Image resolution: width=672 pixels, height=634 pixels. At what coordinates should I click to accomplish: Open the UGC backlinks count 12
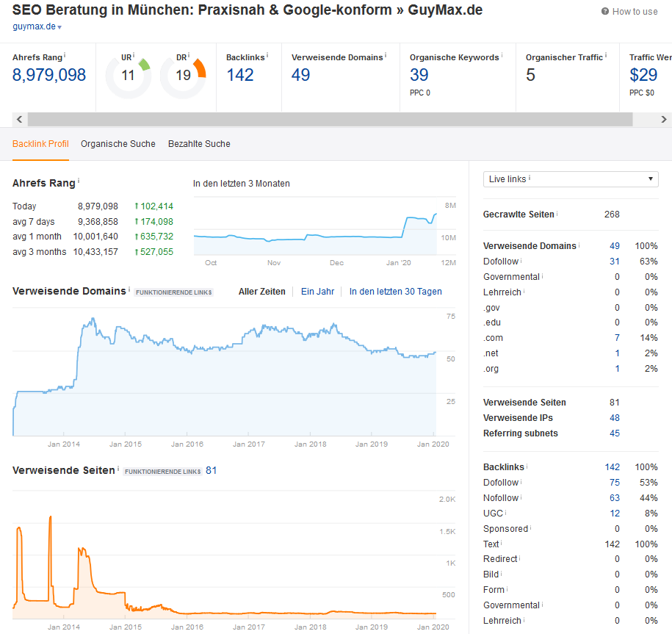coord(615,514)
